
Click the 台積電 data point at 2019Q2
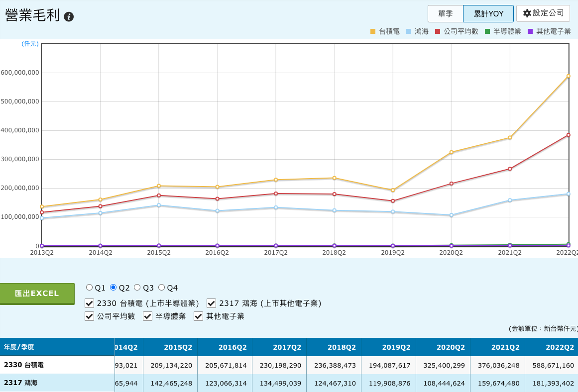tap(393, 191)
